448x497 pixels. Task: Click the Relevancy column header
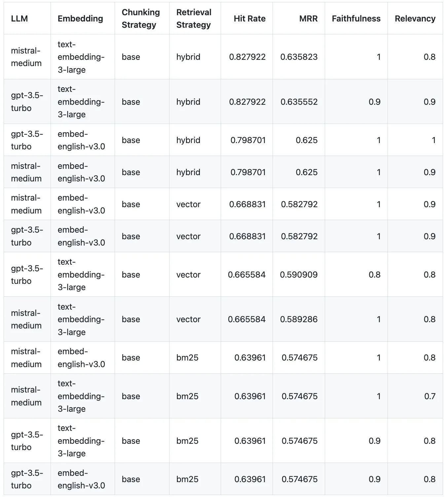[x=415, y=19]
